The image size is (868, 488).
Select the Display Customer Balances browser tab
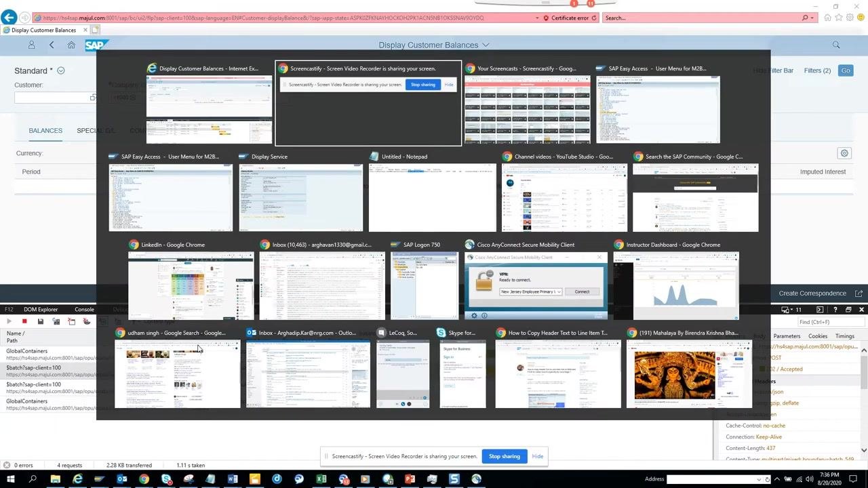pyautogui.click(x=45, y=30)
